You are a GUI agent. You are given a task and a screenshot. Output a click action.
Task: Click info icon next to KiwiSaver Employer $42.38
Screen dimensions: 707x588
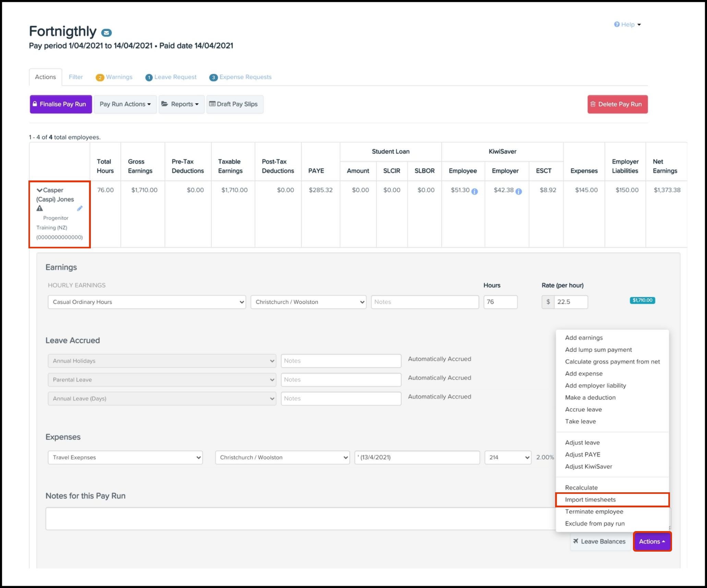point(519,191)
